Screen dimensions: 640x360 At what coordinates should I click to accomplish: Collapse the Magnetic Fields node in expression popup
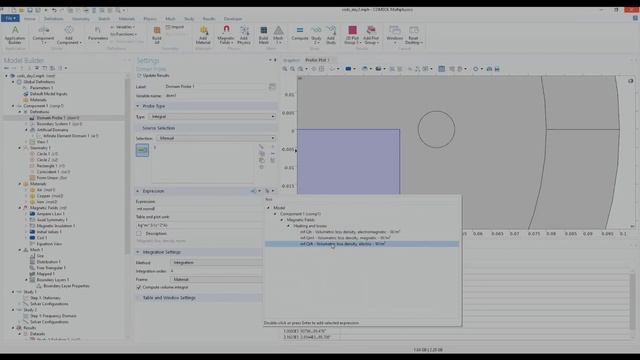pos(282,220)
